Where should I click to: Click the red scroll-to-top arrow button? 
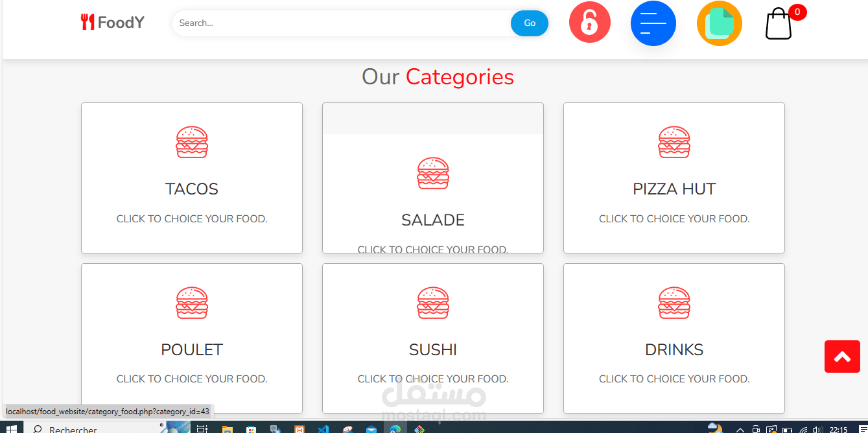842,357
